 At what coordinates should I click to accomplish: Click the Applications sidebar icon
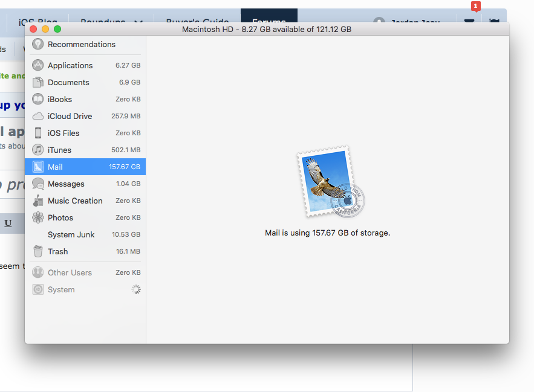pyautogui.click(x=38, y=65)
